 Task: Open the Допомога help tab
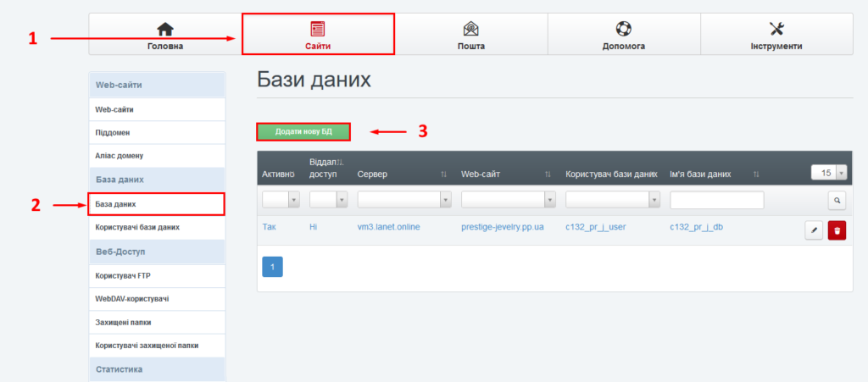point(623,36)
